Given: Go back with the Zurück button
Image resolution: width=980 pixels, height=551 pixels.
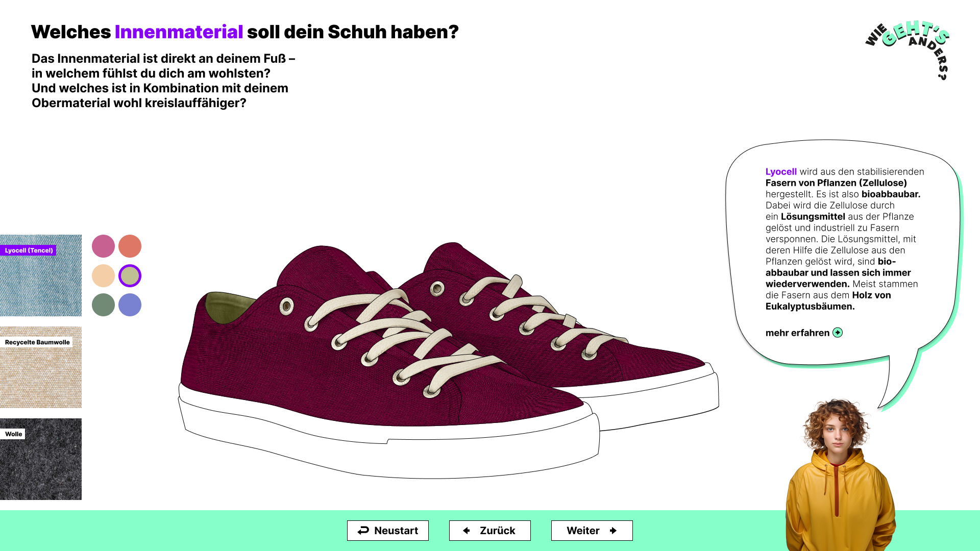Looking at the screenshot, I should [490, 531].
